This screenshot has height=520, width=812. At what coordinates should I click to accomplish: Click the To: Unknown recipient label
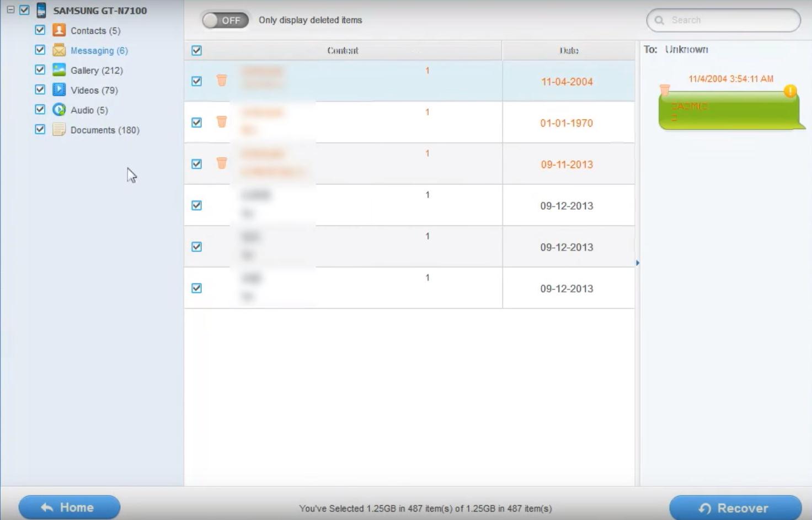pyautogui.click(x=676, y=50)
